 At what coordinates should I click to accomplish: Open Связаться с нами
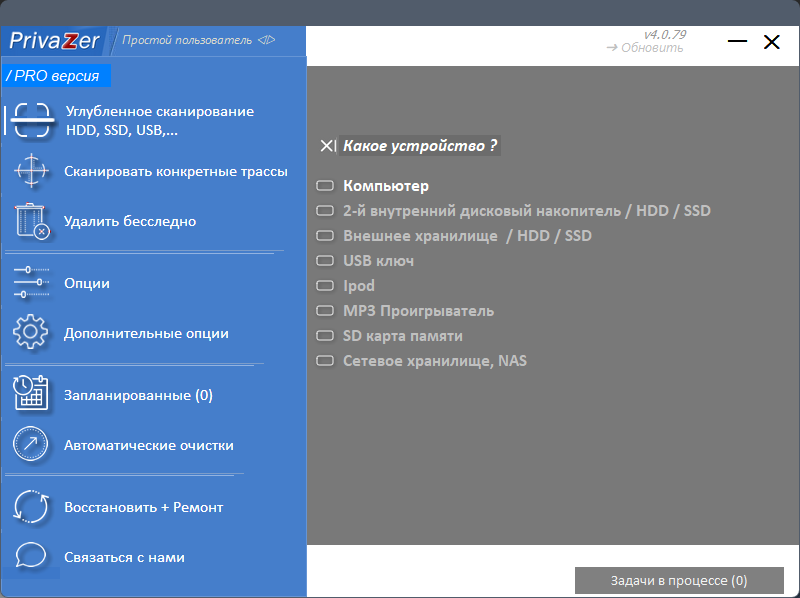click(124, 557)
